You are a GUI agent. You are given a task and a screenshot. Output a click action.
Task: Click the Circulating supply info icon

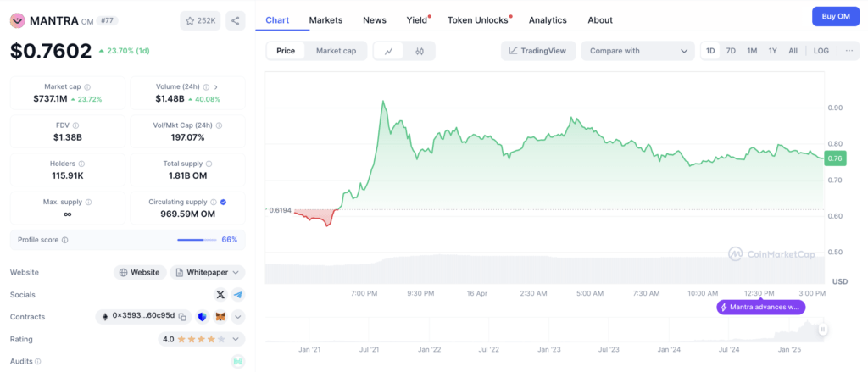pyautogui.click(x=213, y=202)
